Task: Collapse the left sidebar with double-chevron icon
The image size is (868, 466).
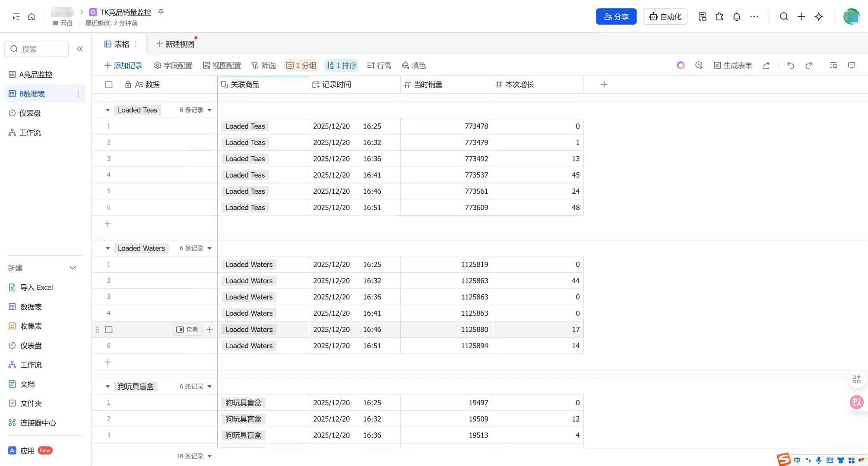Action: point(80,49)
